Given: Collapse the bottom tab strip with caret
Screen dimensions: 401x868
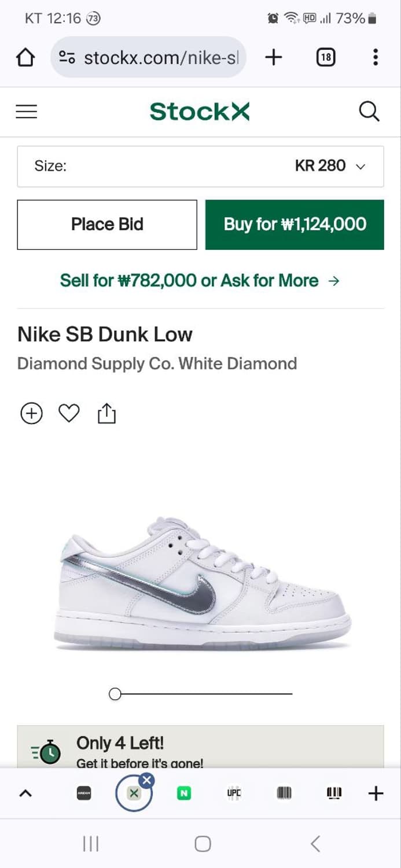Looking at the screenshot, I should (x=25, y=793).
